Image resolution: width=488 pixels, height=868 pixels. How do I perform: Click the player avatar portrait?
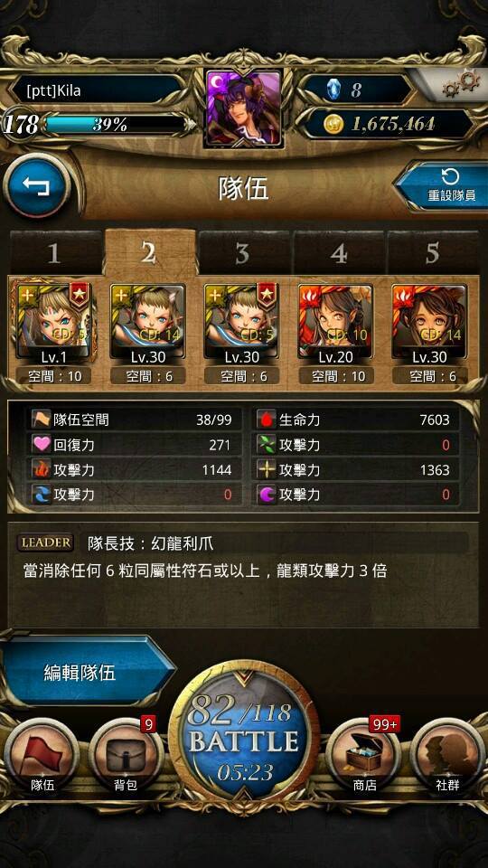tap(244, 108)
